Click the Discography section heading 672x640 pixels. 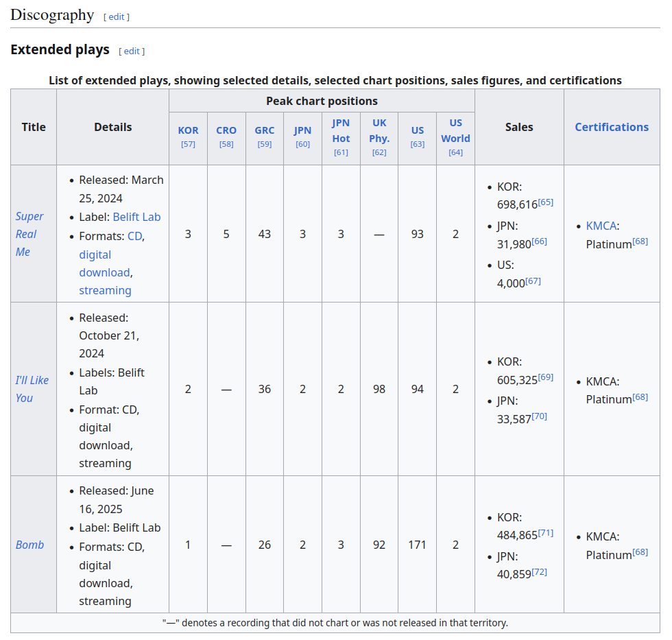click(x=52, y=14)
